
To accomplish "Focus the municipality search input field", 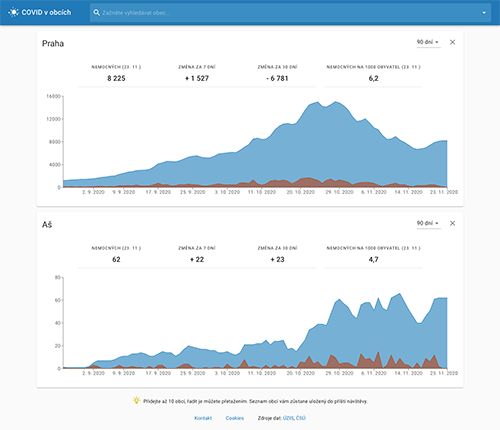I will [x=290, y=13].
